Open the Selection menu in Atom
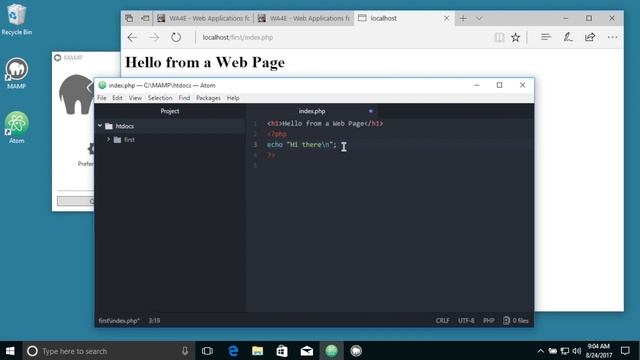Viewport: 640px width, 360px height. pyautogui.click(x=160, y=98)
